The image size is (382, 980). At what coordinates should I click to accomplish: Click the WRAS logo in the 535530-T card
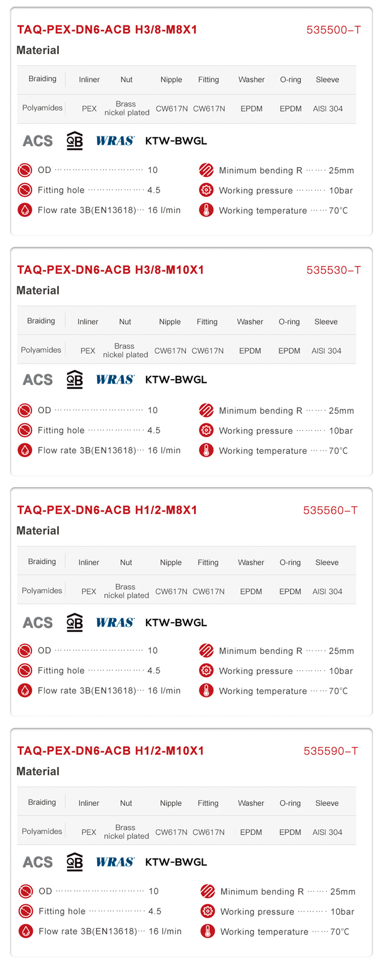[x=115, y=380]
